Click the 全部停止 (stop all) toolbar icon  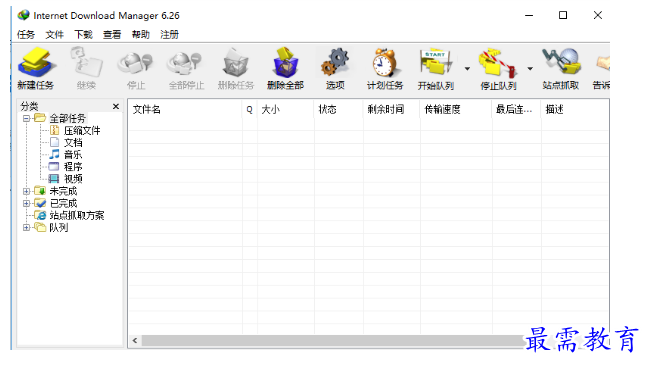pyautogui.click(x=186, y=68)
